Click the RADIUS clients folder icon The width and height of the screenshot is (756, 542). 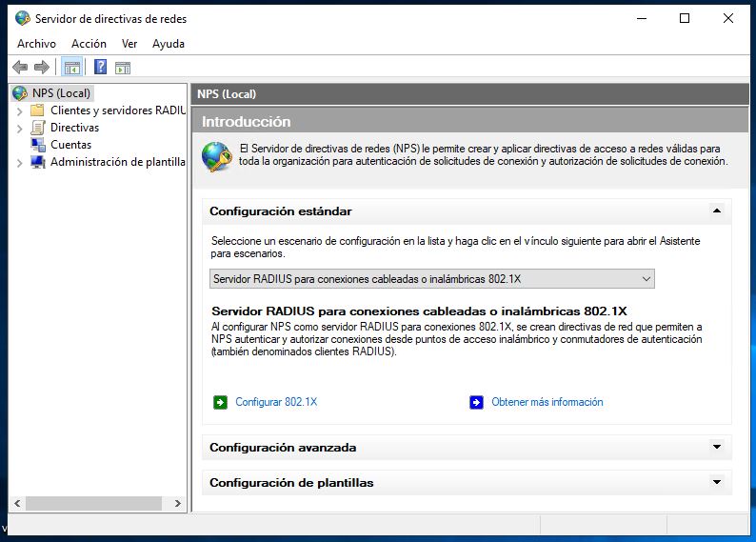click(x=37, y=110)
